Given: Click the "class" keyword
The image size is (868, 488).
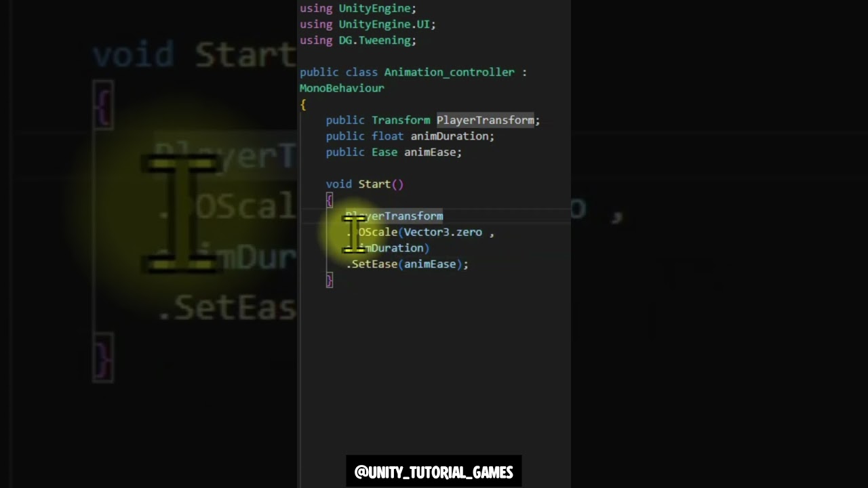Looking at the screenshot, I should coord(361,72).
